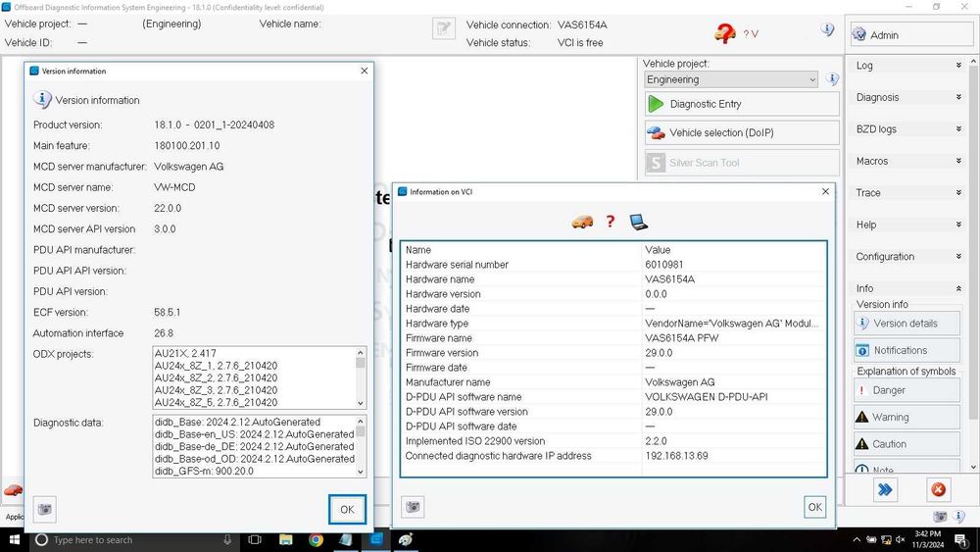Expand the Diagnosis section

(908, 97)
